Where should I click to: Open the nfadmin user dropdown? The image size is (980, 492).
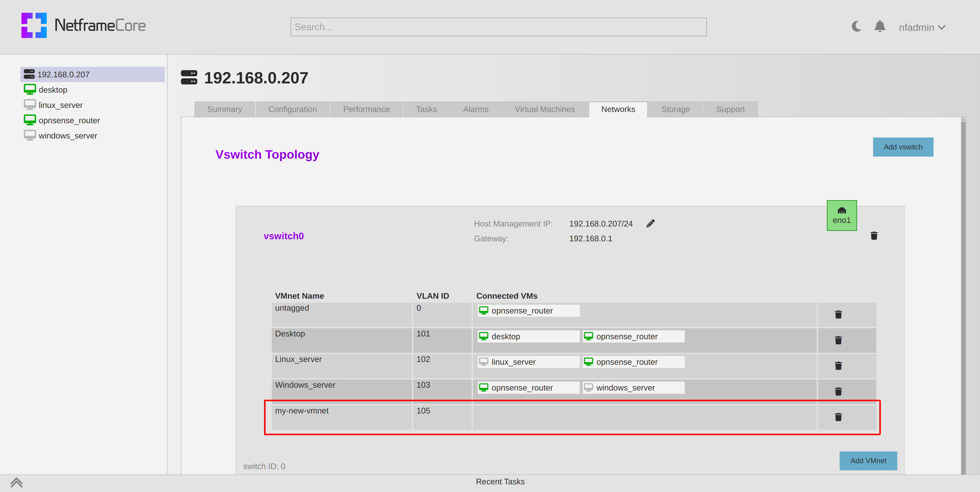pos(922,27)
